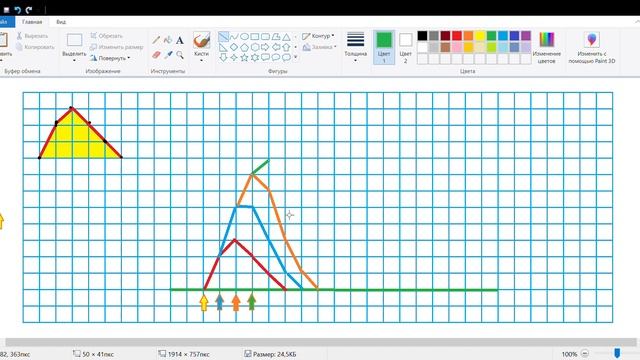Choose the Pentagon shape

244,47
